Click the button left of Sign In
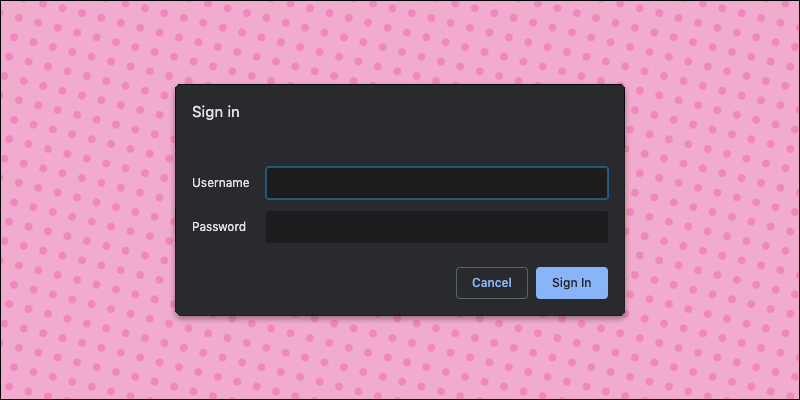Image resolution: width=800 pixels, height=400 pixels. (492, 283)
